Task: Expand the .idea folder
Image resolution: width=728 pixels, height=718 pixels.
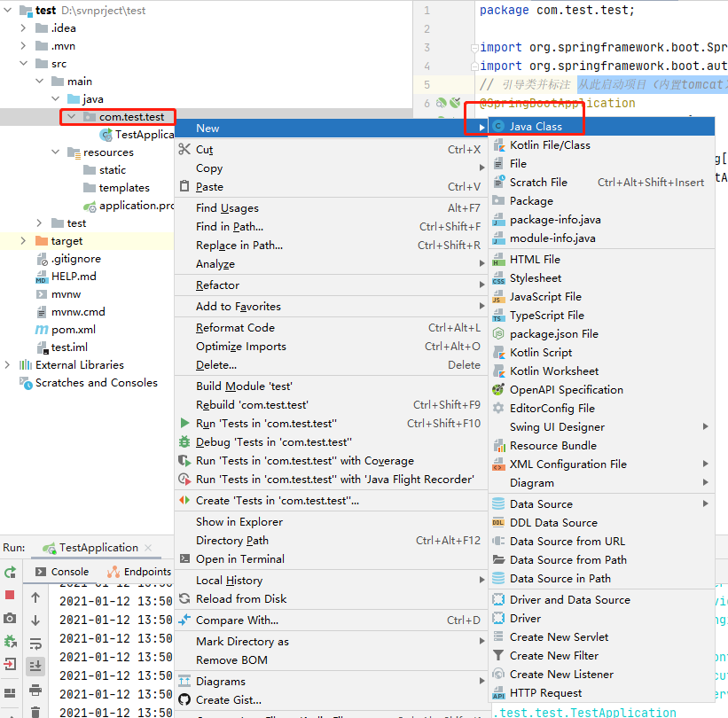Action: [23, 27]
